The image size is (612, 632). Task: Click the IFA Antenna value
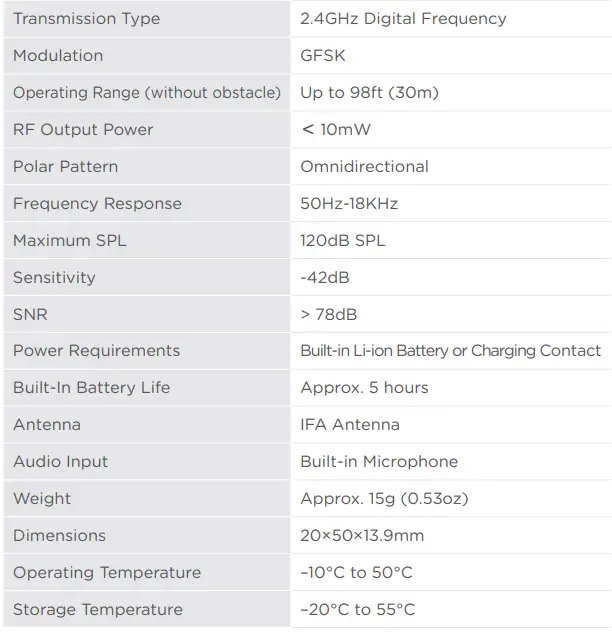coord(349,425)
